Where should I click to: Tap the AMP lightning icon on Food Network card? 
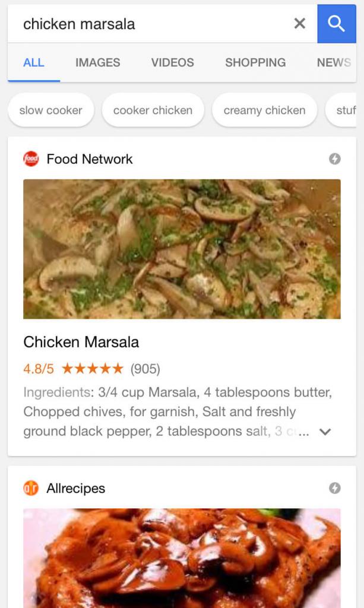coord(335,159)
